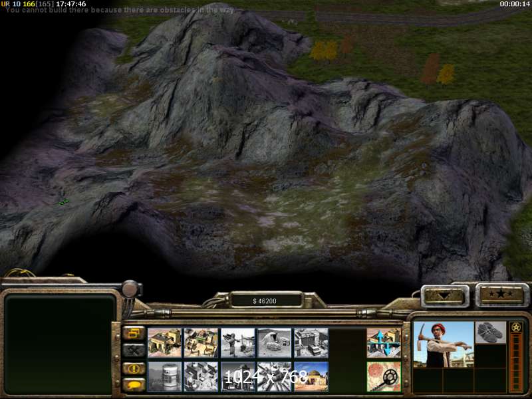Screen dimensions: 532x399
Task: Activate the mine detector clear-mines icon
Action: [384, 376]
